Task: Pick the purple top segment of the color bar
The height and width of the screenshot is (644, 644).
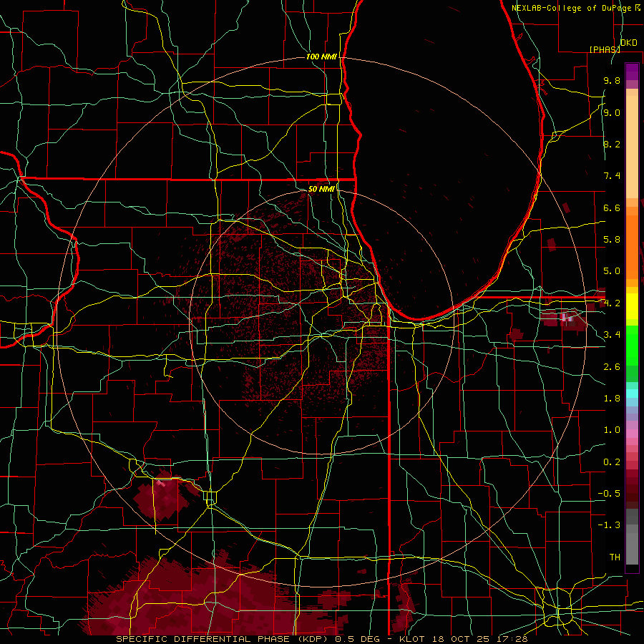Action: tap(632, 72)
